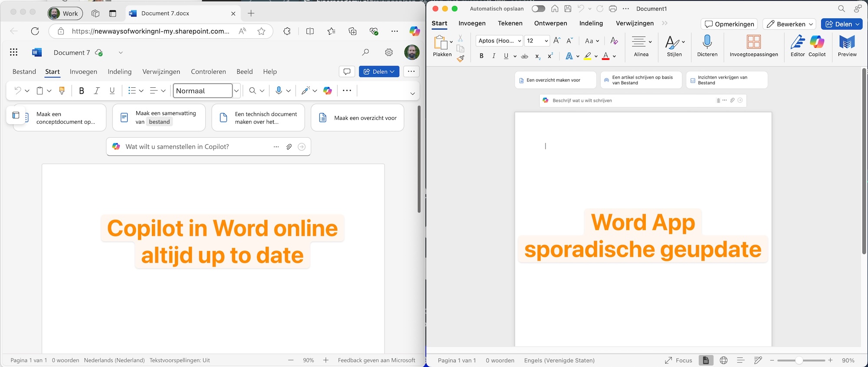Click the Copilot icon in Word online toolbar
The height and width of the screenshot is (367, 868).
tap(328, 91)
